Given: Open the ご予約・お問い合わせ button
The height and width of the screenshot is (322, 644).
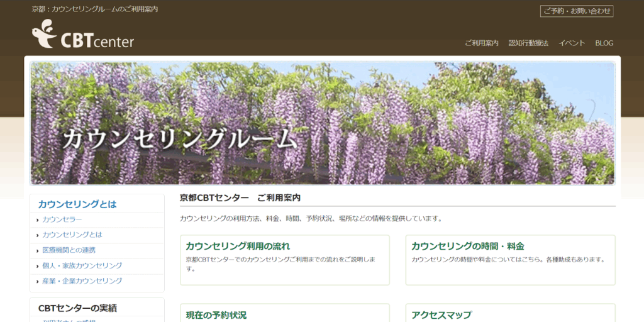Looking at the screenshot, I should pyautogui.click(x=576, y=11).
